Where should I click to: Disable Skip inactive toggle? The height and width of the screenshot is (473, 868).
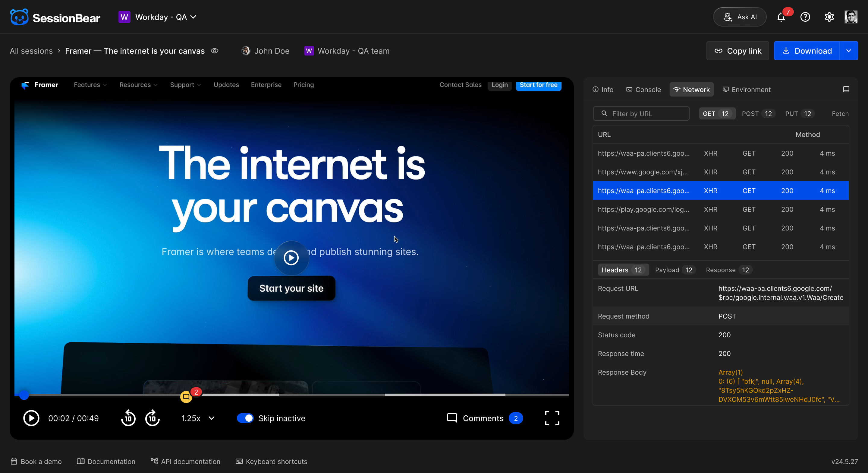pos(245,418)
